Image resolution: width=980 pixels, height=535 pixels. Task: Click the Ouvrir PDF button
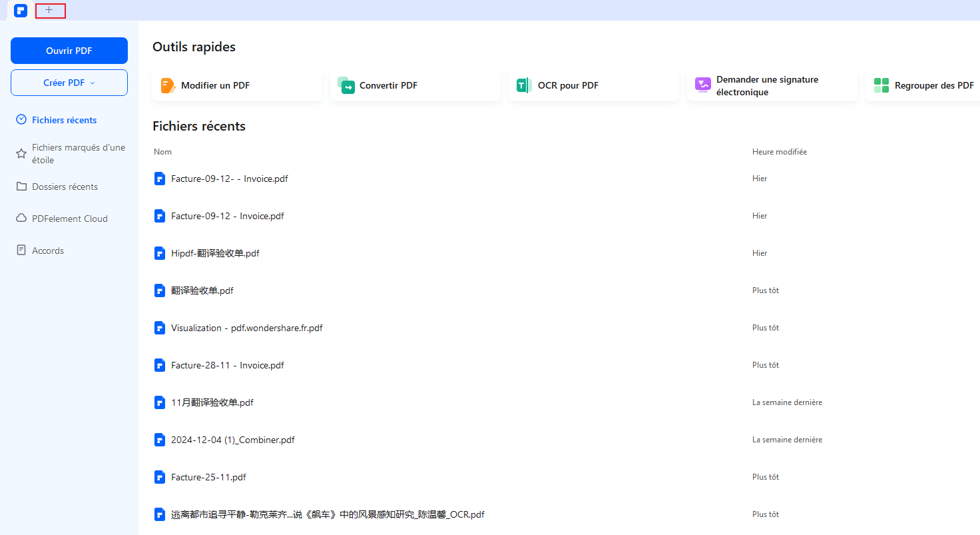(69, 51)
